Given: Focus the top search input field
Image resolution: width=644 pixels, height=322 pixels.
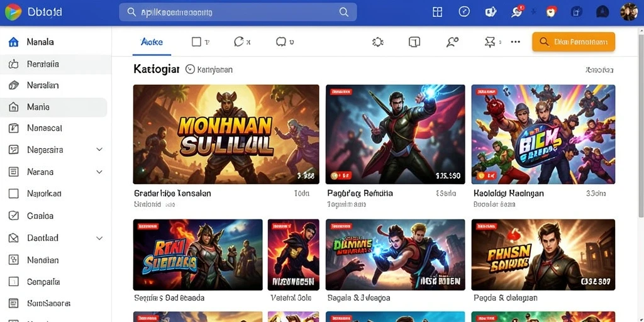Looking at the screenshot, I should (238, 13).
